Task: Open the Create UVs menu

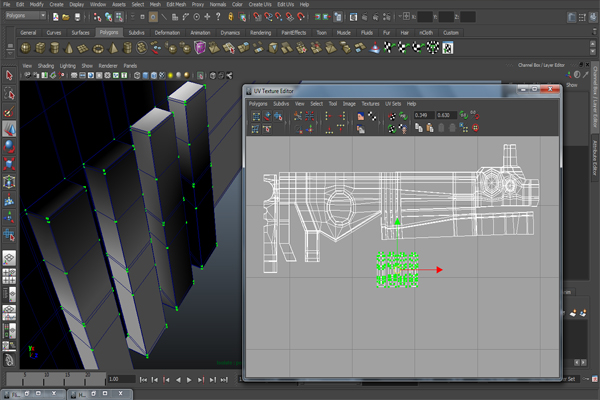Action: coord(260,5)
